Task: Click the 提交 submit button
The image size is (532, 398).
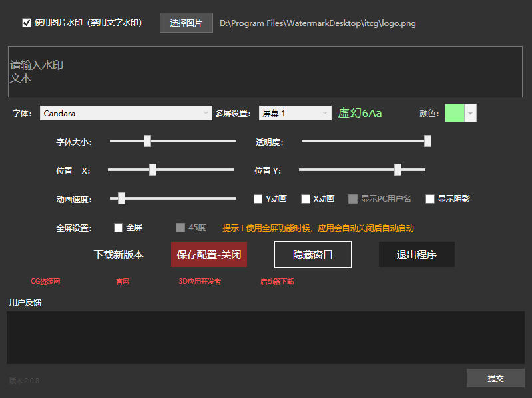Action: point(495,378)
